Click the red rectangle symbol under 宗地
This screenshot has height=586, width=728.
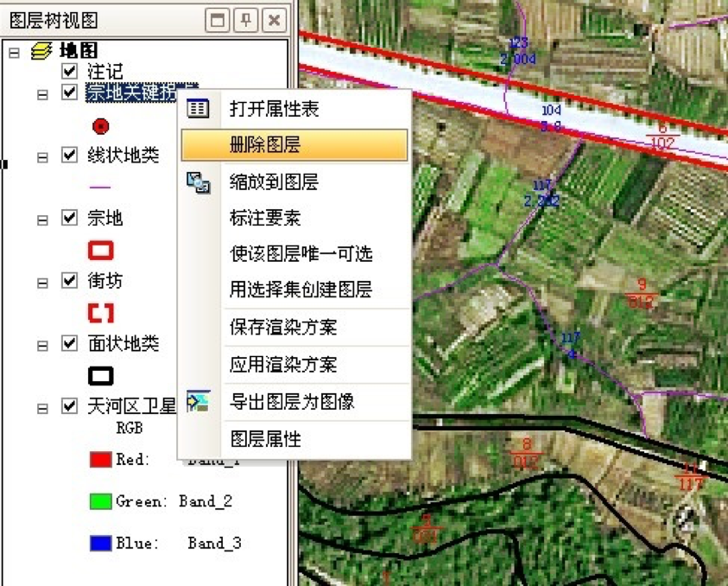(x=101, y=251)
